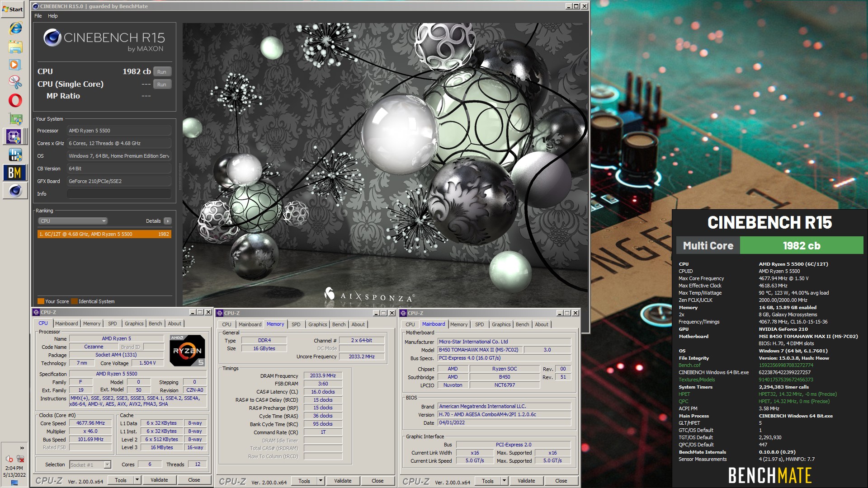The height and width of the screenshot is (488, 868).
Task: Select SPD tab in middle CPU-Z window
Action: (x=296, y=324)
